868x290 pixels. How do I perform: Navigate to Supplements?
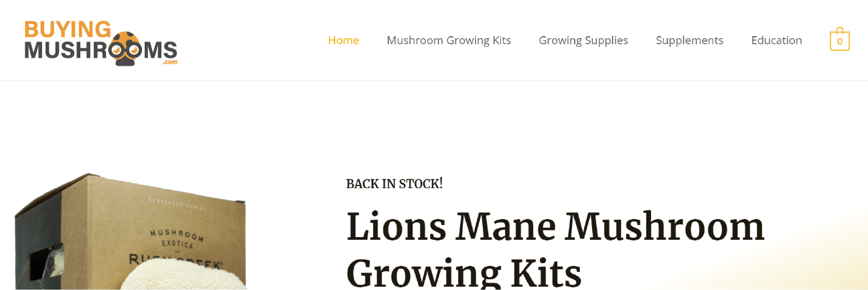[689, 40]
